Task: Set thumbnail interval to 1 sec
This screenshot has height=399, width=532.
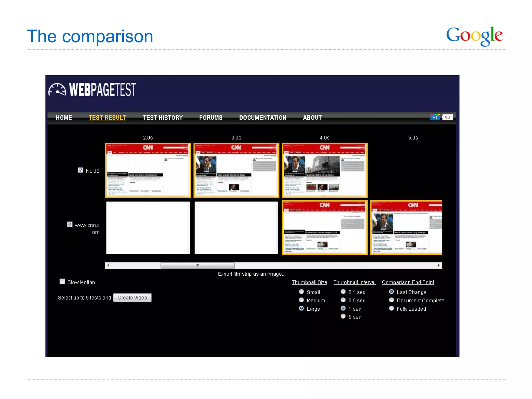Action: [x=343, y=308]
